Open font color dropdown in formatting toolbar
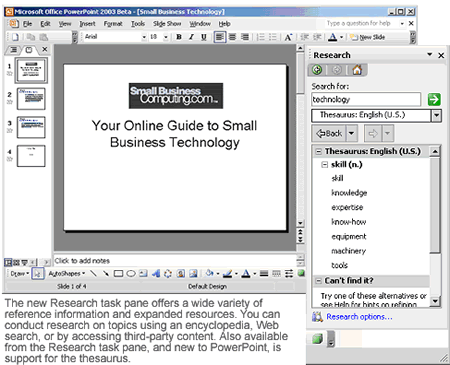This screenshot has width=450, height=365. coord(341,37)
